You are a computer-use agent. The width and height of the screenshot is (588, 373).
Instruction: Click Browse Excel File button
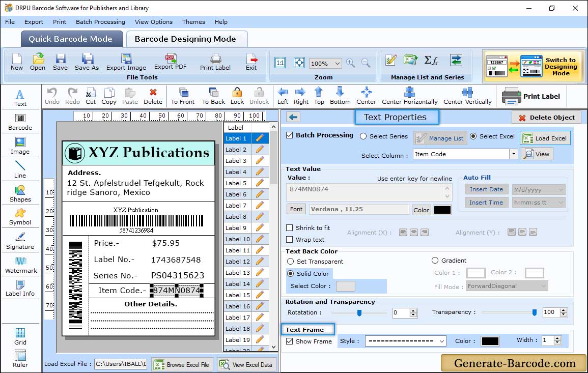[x=182, y=364]
